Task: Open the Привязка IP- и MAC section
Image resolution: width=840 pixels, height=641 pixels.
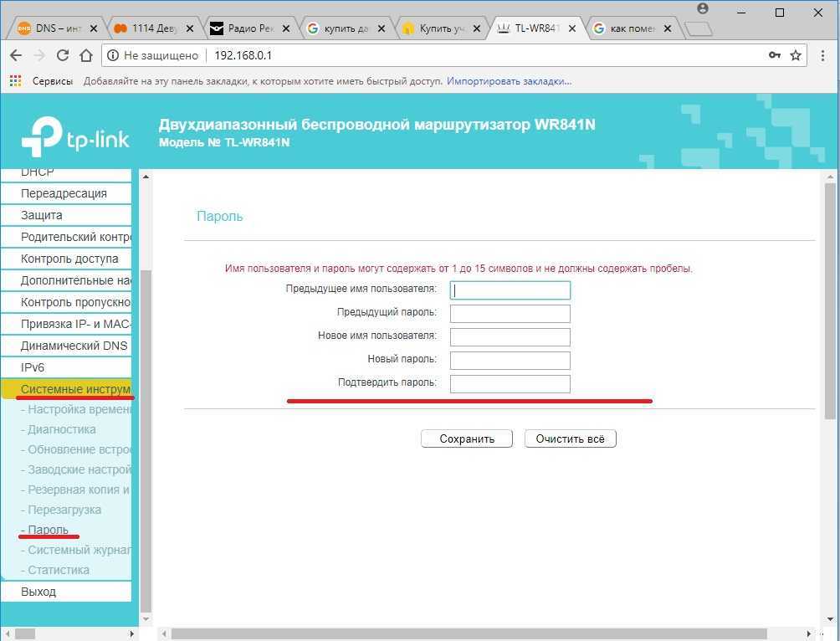Action: coord(66,324)
